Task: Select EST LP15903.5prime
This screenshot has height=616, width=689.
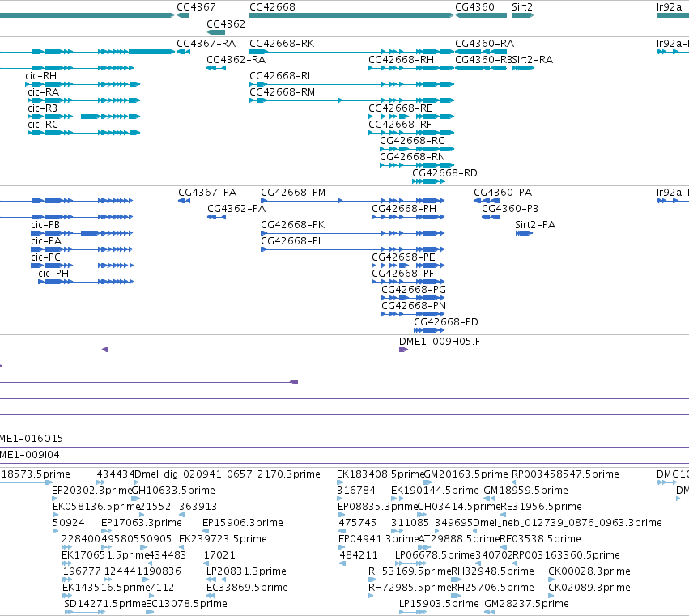Action: coord(439,604)
